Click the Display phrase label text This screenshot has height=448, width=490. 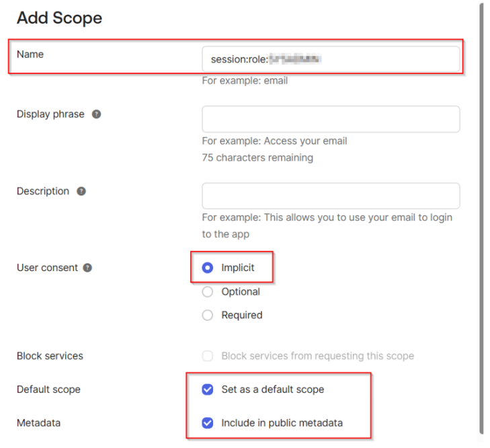tap(50, 114)
